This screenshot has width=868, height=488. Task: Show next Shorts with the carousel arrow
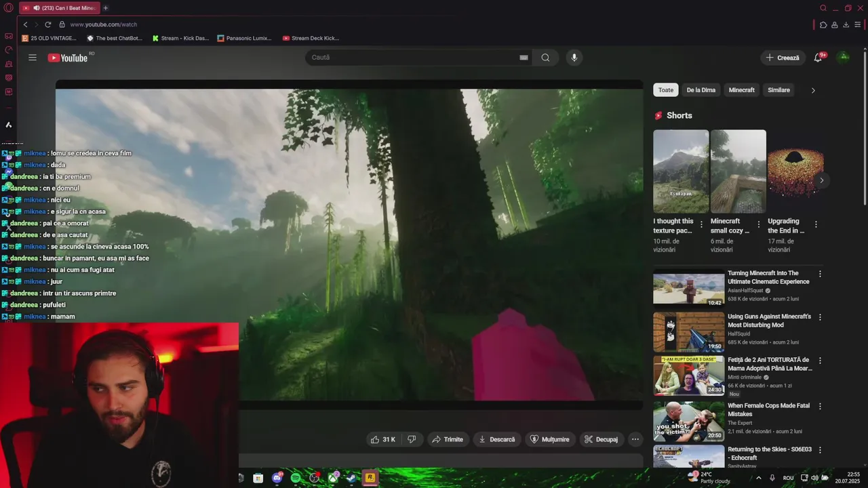click(821, 180)
